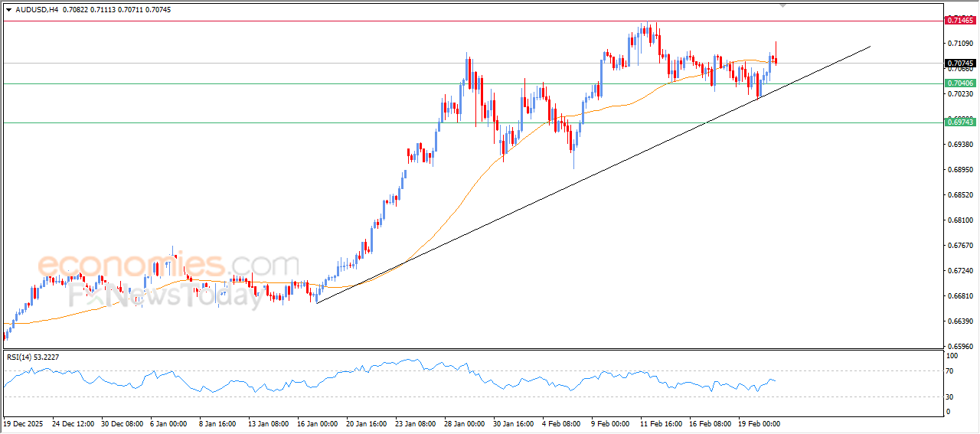
Task: Click the economies.com watermark logo
Action: click(x=168, y=266)
